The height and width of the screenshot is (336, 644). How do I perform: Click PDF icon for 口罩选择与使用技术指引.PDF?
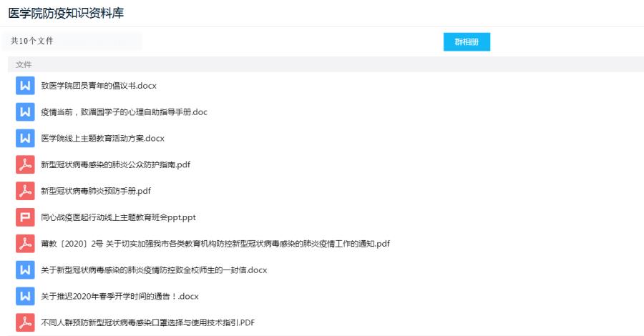tap(25, 322)
